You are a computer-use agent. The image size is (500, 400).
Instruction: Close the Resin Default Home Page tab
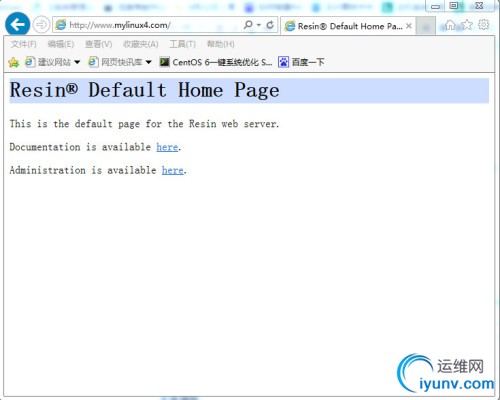click(x=409, y=26)
